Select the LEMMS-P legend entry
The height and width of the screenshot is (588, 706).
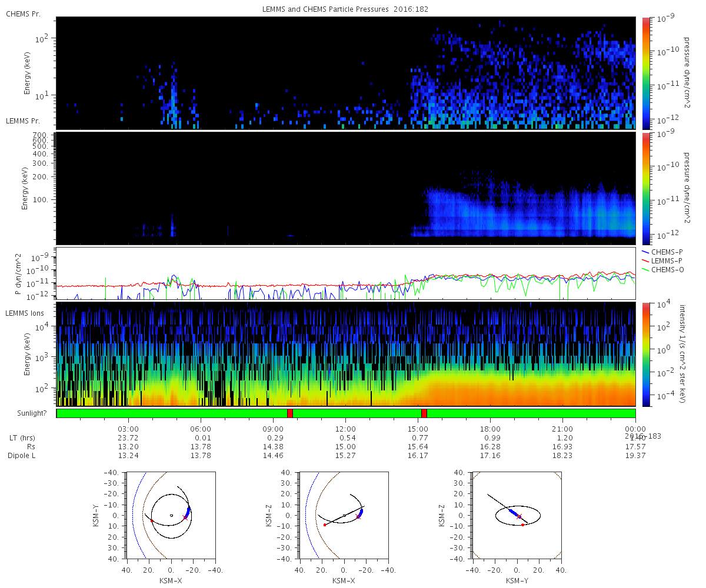click(x=661, y=260)
